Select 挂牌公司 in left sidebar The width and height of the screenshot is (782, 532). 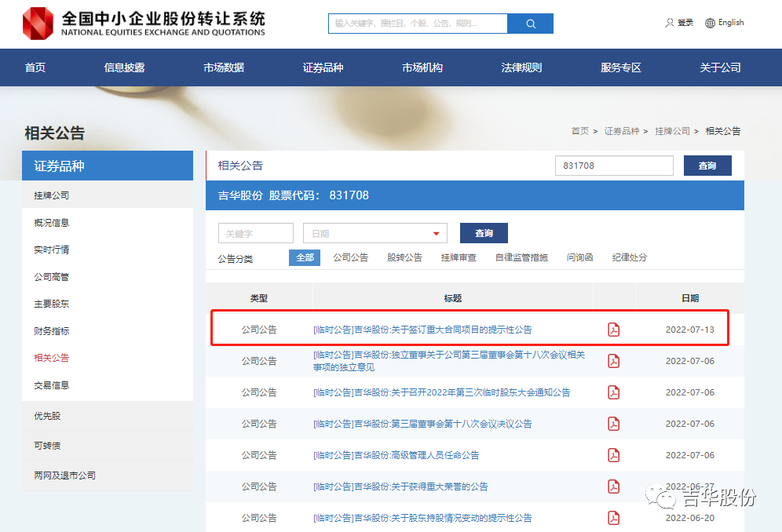(x=108, y=195)
